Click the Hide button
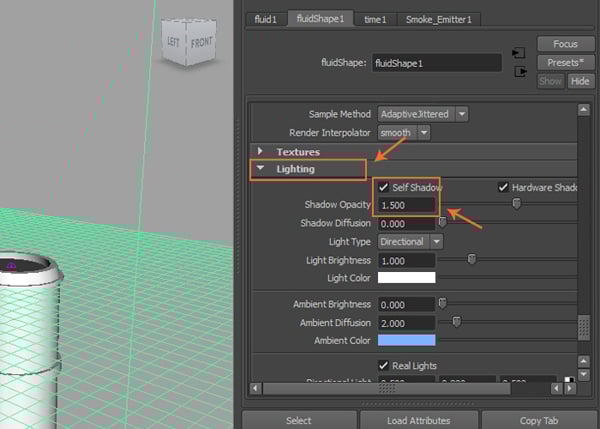600x429 pixels. [580, 81]
